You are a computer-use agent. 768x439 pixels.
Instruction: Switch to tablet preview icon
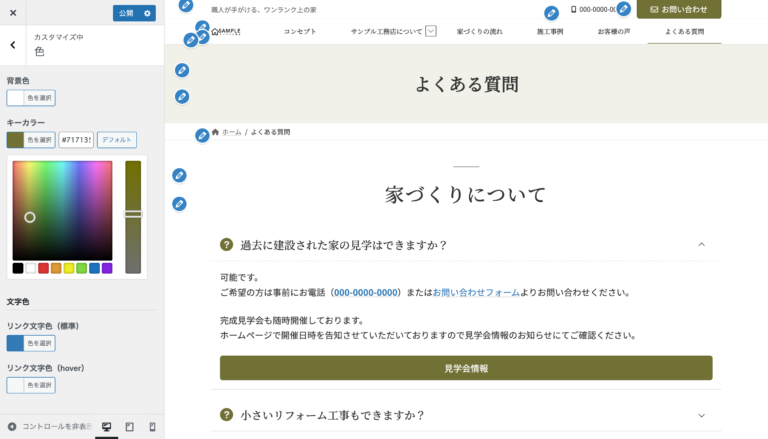tap(129, 427)
